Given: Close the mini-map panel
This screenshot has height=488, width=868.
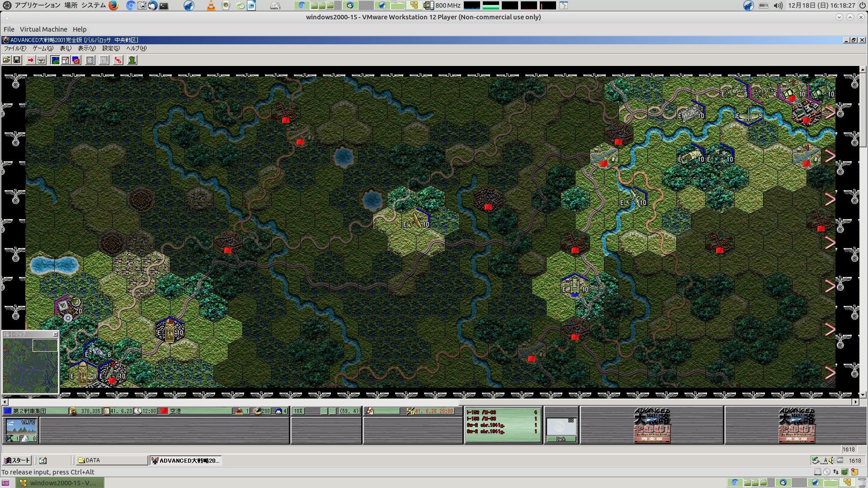Looking at the screenshot, I should [x=56, y=334].
